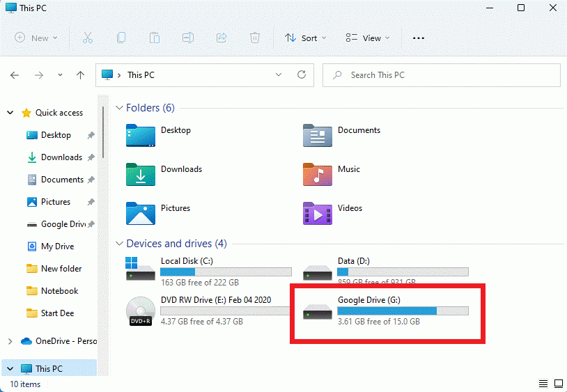567x392 pixels.
Task: Click the Folders (6) group header text
Action: pos(150,108)
